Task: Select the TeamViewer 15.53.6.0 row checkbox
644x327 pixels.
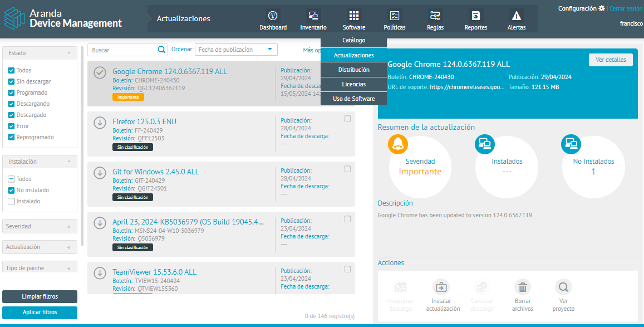Action: click(347, 269)
